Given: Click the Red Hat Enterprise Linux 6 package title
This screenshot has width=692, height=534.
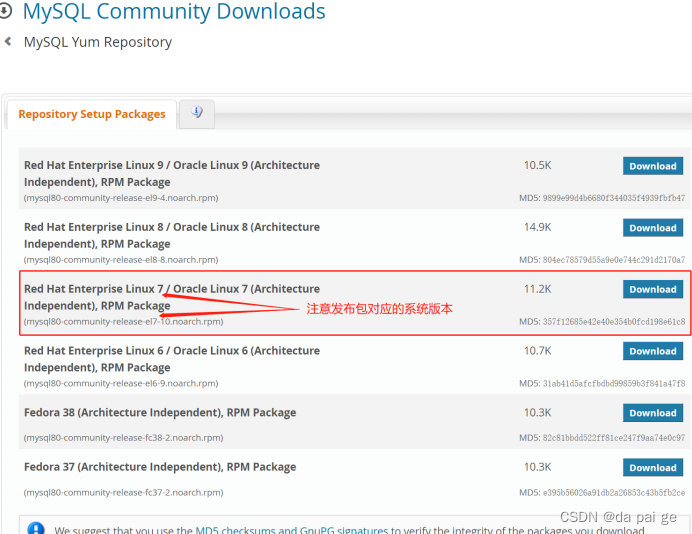Looking at the screenshot, I should coord(172,359).
